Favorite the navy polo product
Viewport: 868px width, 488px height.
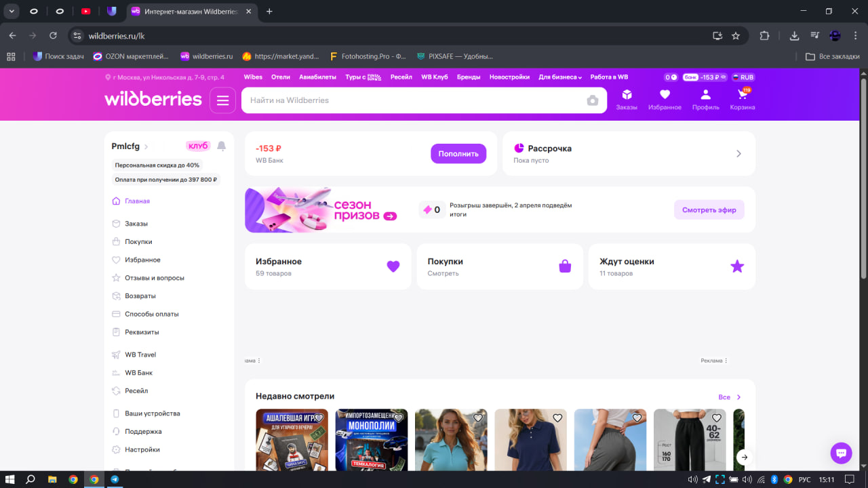557,418
